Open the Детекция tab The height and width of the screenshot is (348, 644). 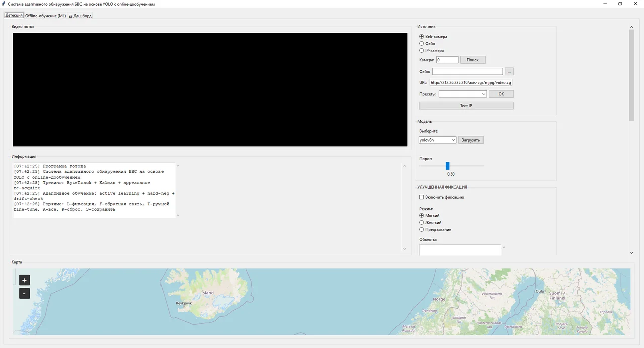click(x=14, y=16)
